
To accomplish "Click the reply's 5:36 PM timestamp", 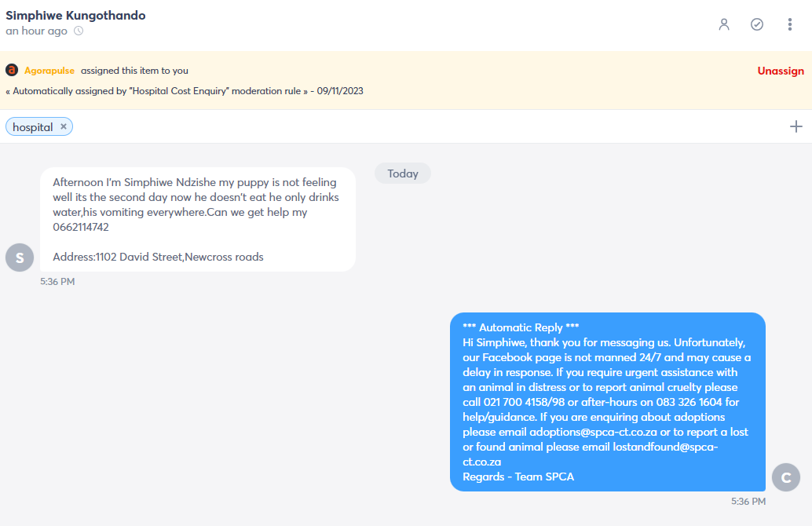I will tap(748, 501).
